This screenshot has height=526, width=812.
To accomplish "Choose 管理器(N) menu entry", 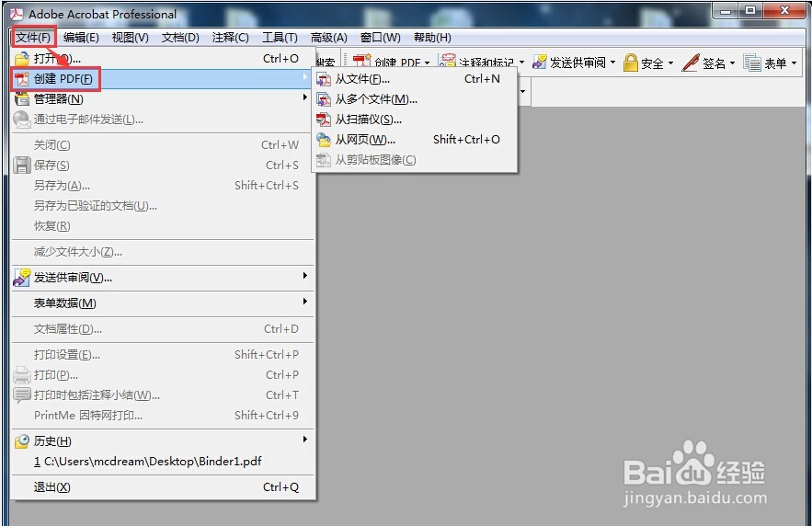I will click(163, 99).
